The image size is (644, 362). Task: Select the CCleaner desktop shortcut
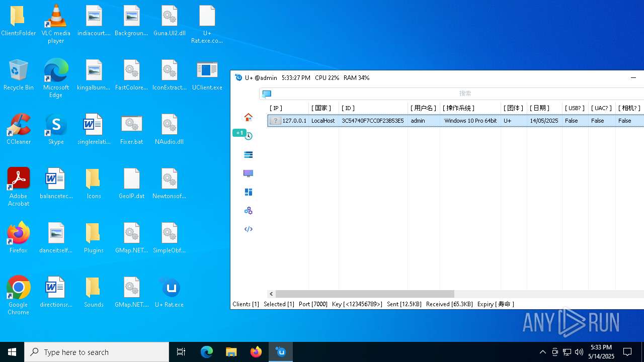[x=18, y=130]
